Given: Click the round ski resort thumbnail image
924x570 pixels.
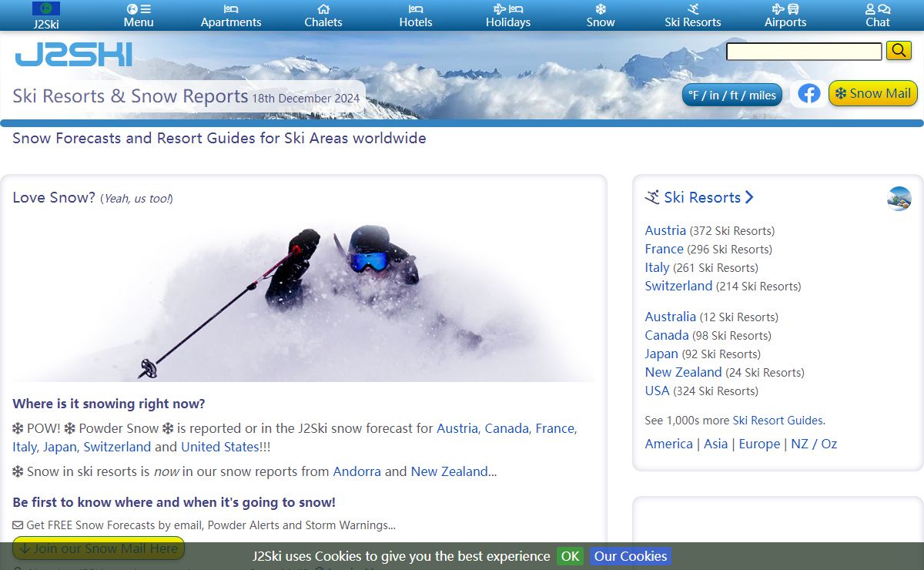Looking at the screenshot, I should click(899, 199).
